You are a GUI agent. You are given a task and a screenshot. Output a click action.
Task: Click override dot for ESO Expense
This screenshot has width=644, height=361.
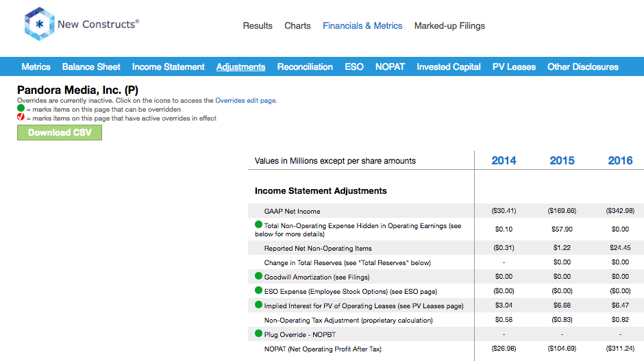(258, 290)
